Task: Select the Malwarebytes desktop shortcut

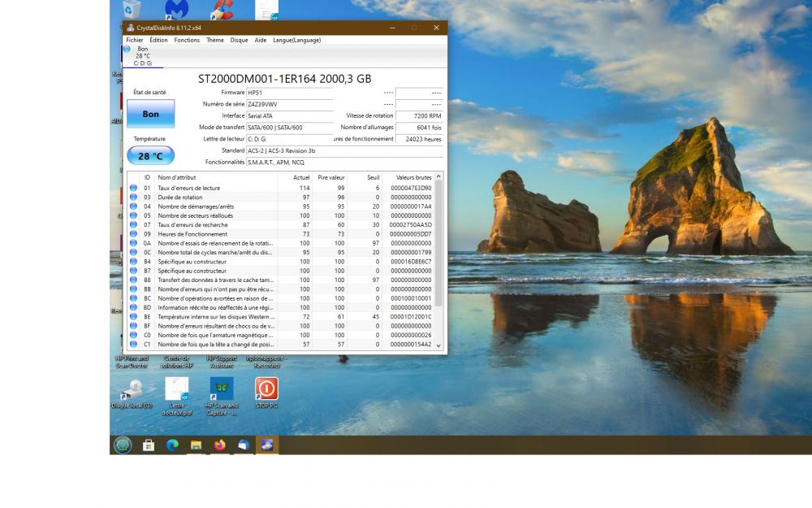Action: coord(176,9)
